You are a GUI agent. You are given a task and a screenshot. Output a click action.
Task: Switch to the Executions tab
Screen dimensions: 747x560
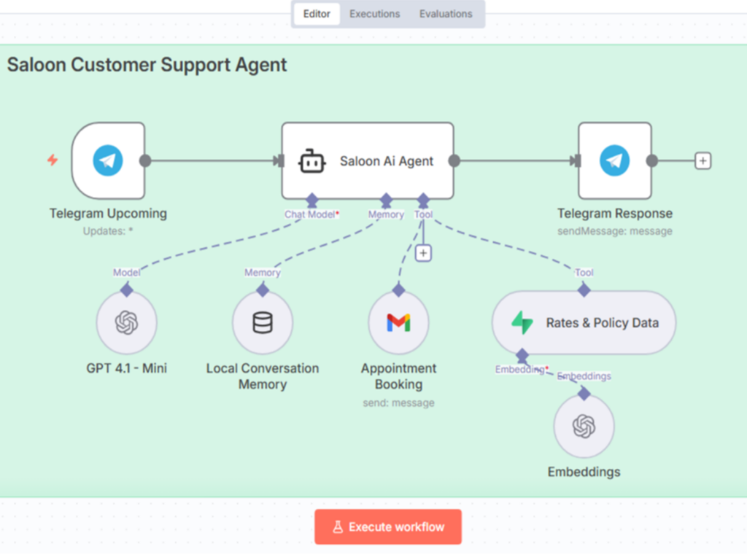(374, 14)
